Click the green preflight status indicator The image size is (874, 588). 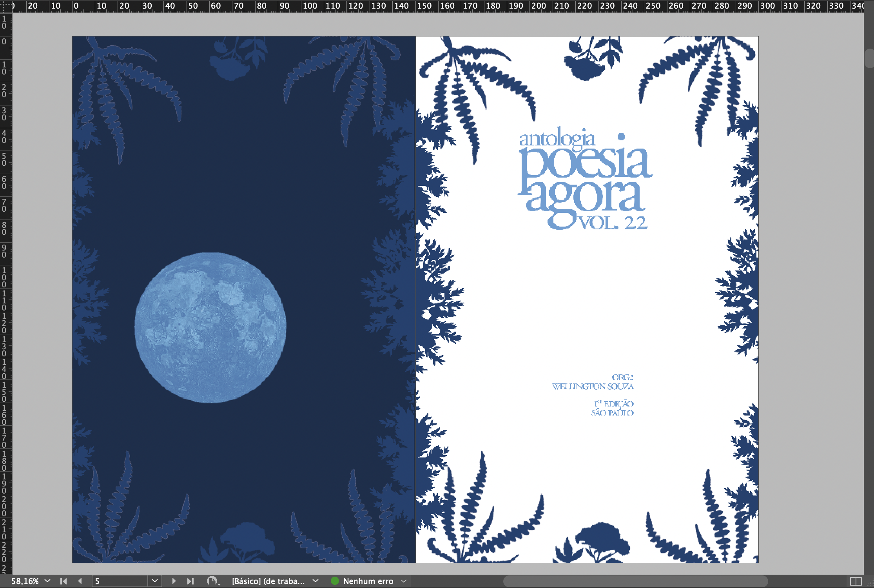(x=335, y=581)
